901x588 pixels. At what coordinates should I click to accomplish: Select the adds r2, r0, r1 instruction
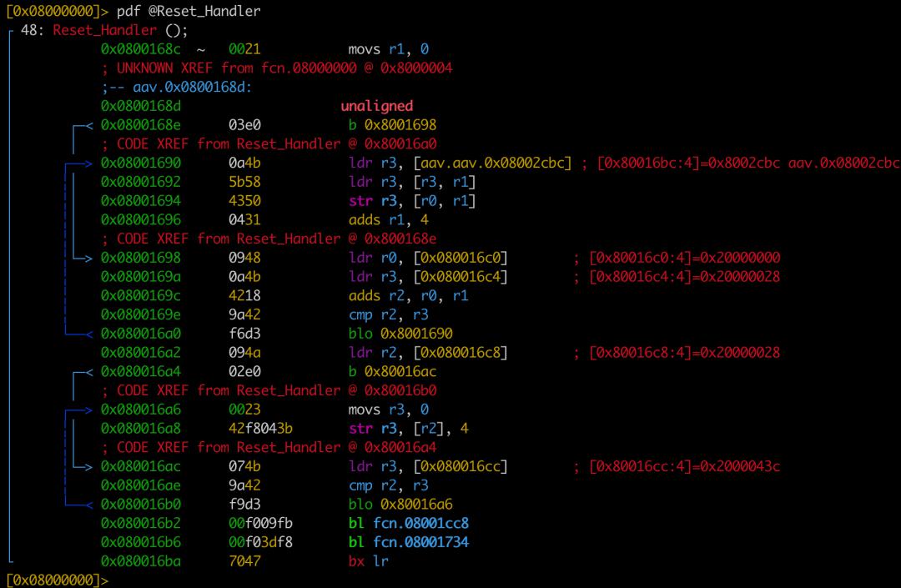tap(408, 295)
